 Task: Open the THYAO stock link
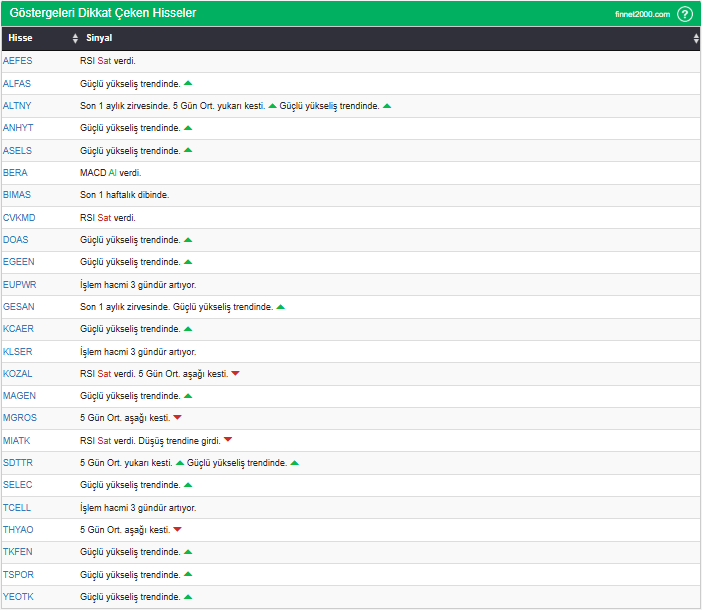(x=18, y=530)
